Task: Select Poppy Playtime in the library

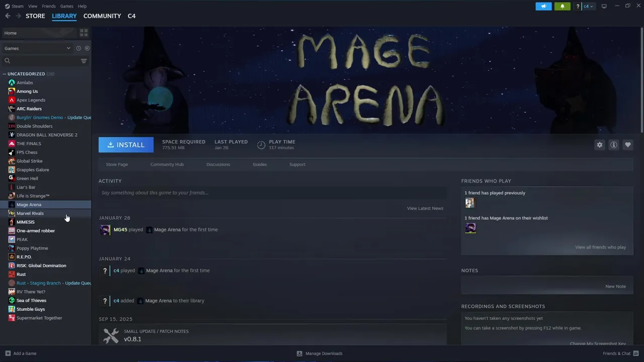Action: (45, 248)
